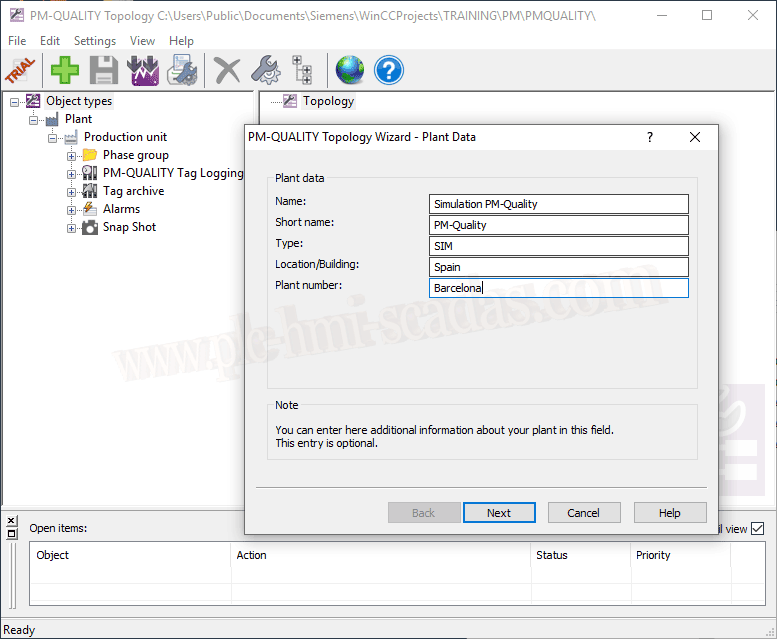Viewport: 777px width, 639px height.
Task: Open the blue question mark help icon
Action: (x=388, y=70)
